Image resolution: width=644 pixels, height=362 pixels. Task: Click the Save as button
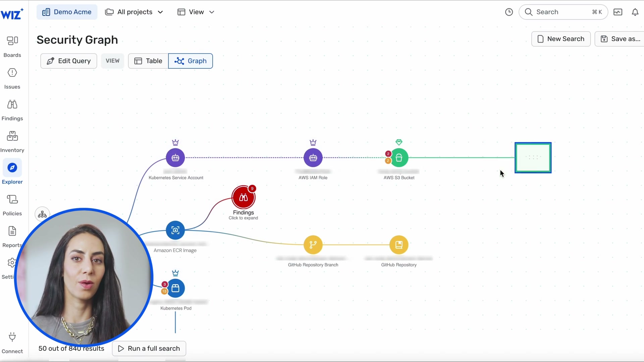pos(620,39)
